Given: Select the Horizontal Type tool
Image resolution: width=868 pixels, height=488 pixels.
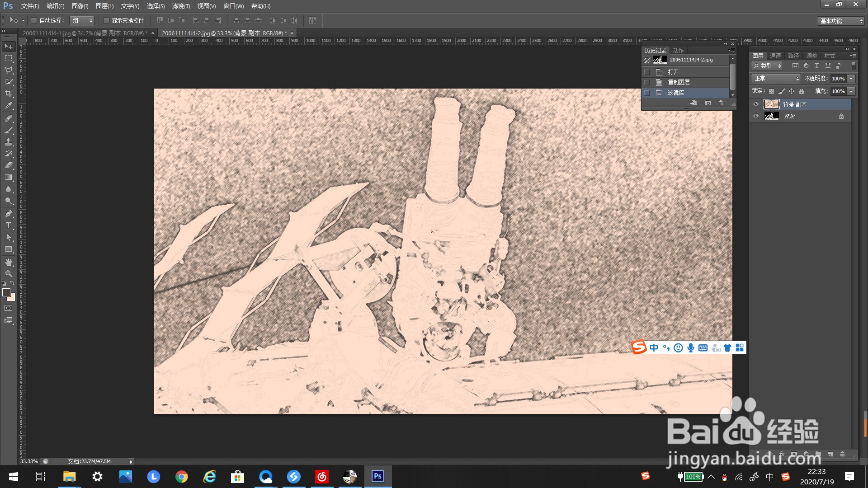Looking at the screenshot, I should click(9, 225).
